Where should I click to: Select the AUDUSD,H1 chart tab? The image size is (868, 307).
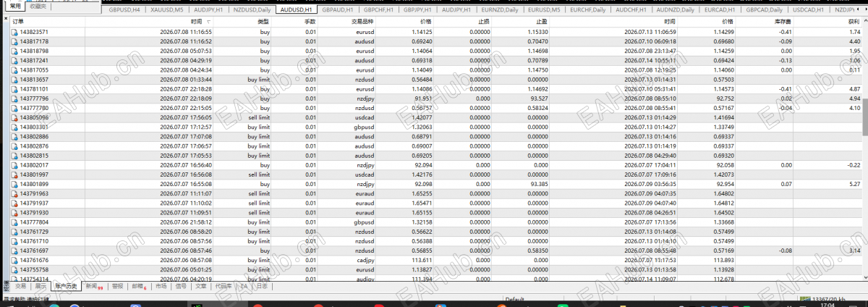[297, 10]
